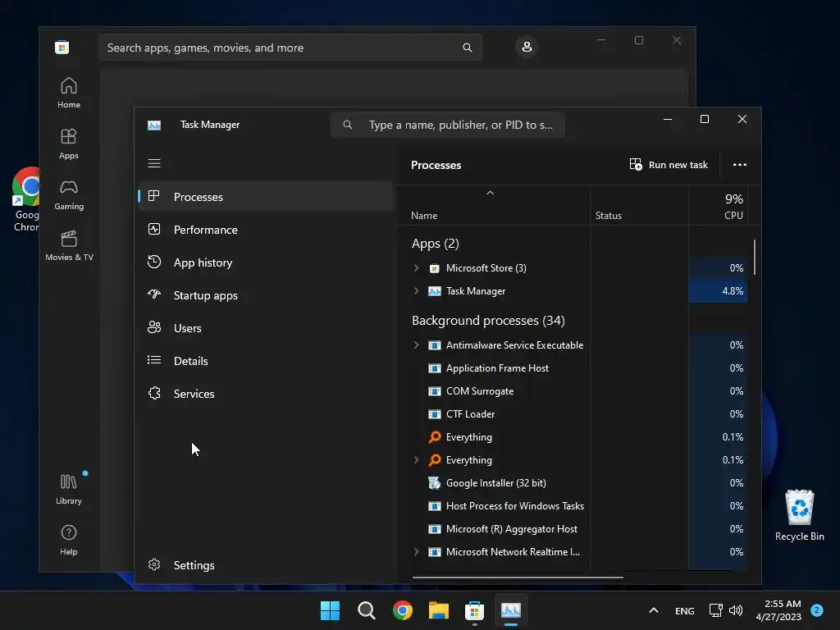This screenshot has height=630, width=840.
Task: Open Task Manager Settings
Action: tap(267, 565)
